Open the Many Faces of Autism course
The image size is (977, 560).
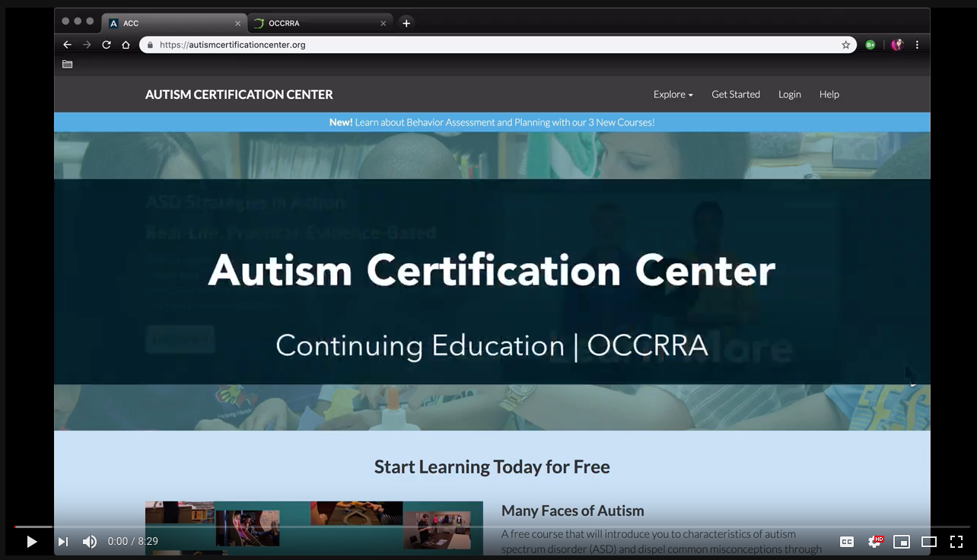click(573, 511)
